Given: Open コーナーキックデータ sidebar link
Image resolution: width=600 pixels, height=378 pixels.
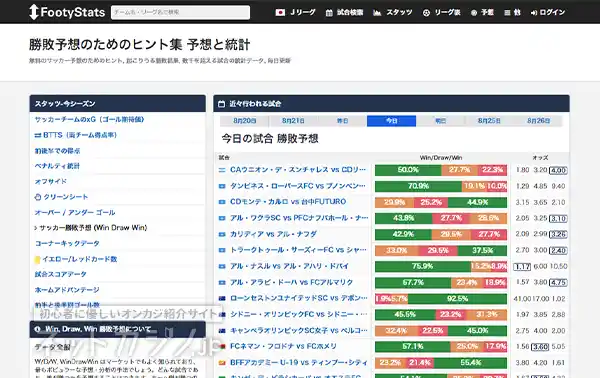Looking at the screenshot, I should tap(67, 243).
